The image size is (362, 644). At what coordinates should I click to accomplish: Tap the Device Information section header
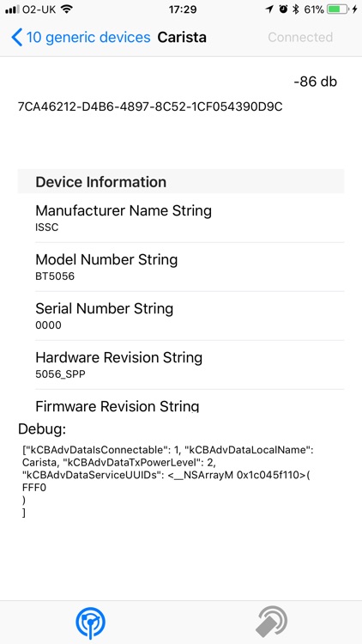pyautogui.click(x=181, y=181)
